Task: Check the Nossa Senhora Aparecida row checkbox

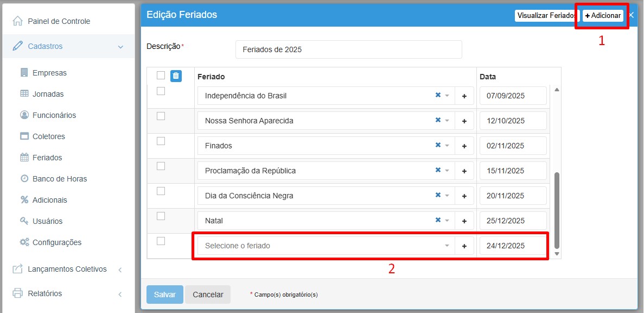Action: pyautogui.click(x=161, y=116)
